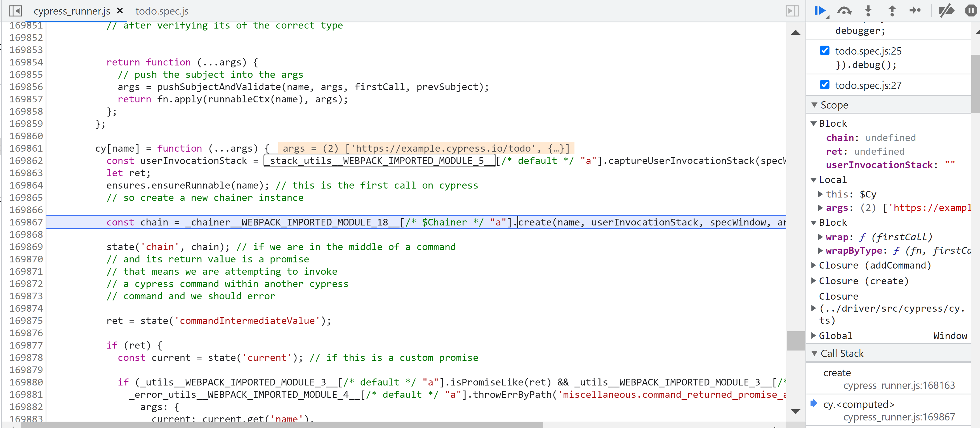
Task: Step out of current function
Action: pyautogui.click(x=892, y=11)
